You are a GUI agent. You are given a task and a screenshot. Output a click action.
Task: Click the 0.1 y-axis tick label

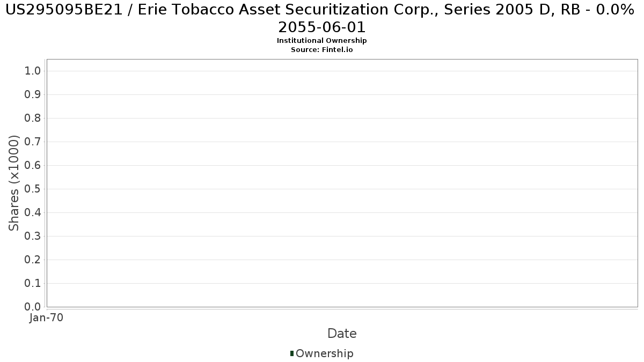[x=33, y=283]
